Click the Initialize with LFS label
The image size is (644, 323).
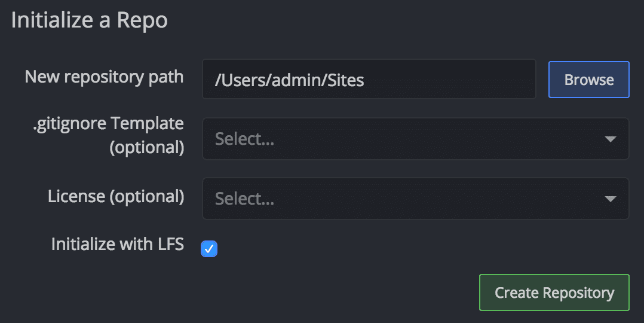[117, 244]
